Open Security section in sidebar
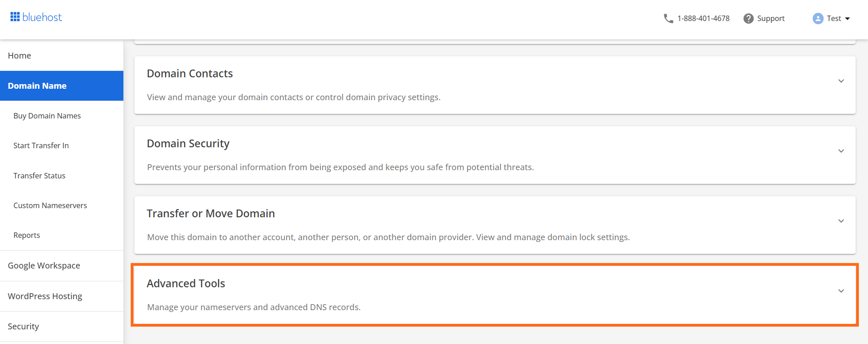 (x=23, y=326)
